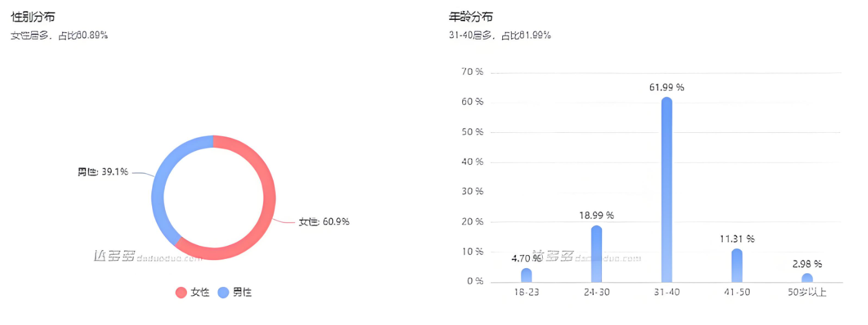Click the 50岁以上 x-axis label

(x=807, y=293)
